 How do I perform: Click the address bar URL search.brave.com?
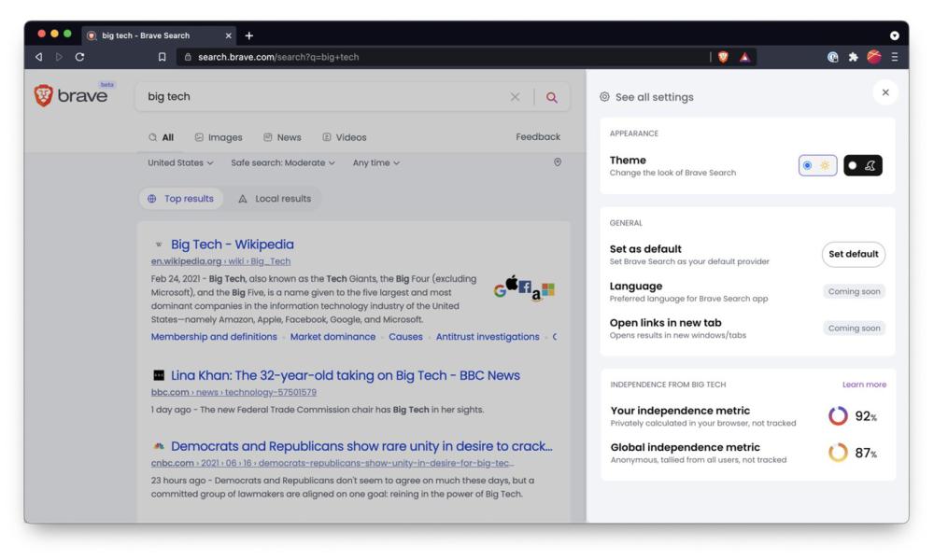point(278,57)
